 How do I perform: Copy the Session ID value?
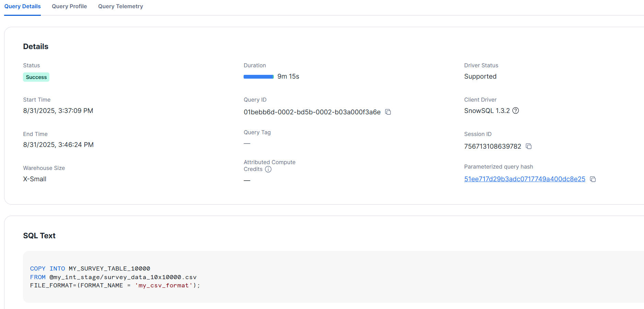tap(529, 146)
